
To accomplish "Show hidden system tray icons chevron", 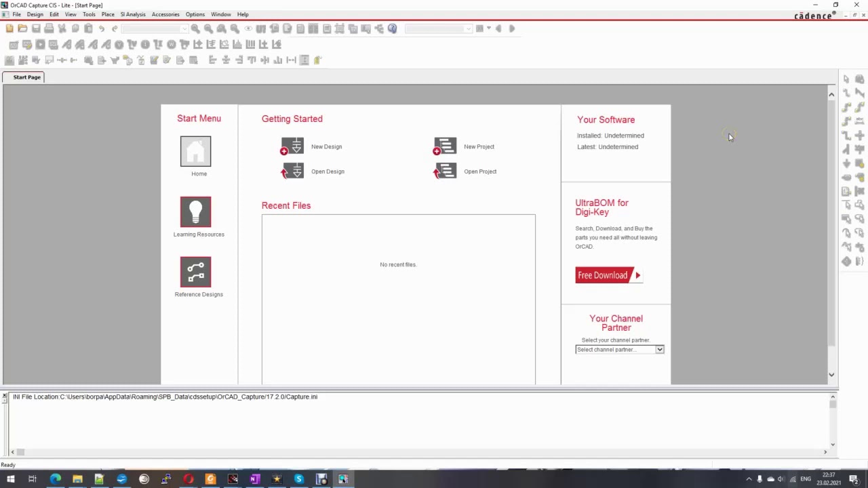I will [x=749, y=479].
